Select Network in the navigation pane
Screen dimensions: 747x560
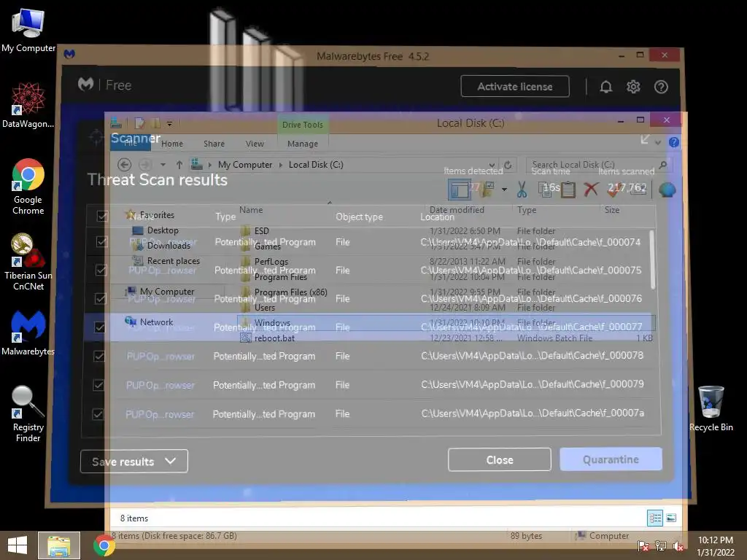156,322
